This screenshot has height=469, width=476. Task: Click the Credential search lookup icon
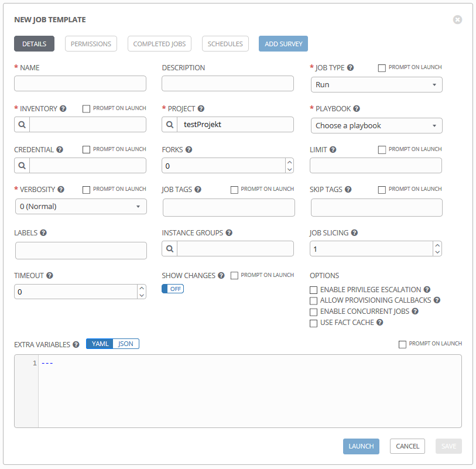[22, 166]
